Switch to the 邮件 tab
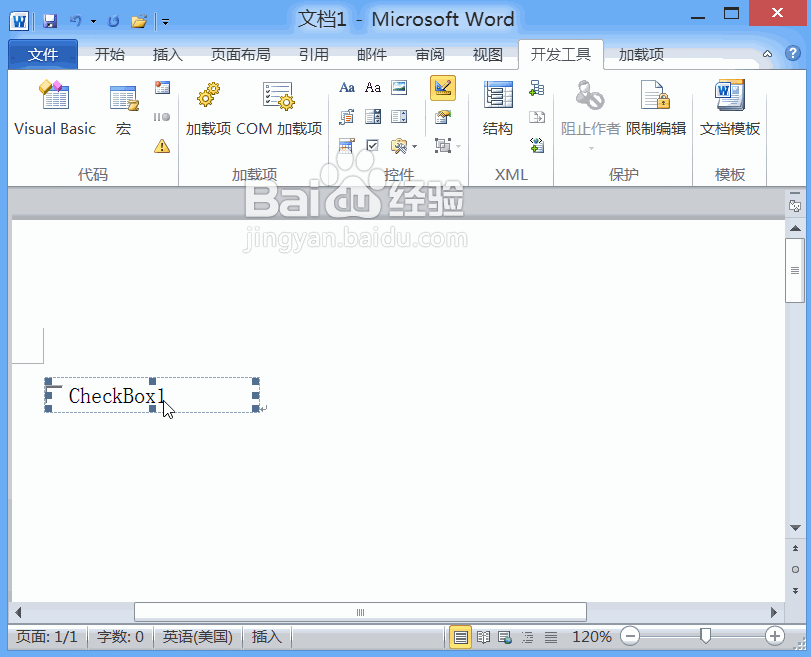This screenshot has height=657, width=811. click(372, 54)
